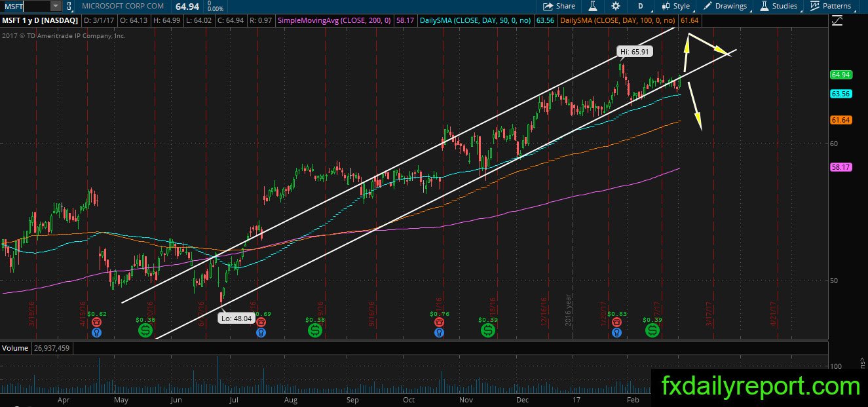This screenshot has height=407, width=868.
Task: Click the Apr label on the time axis
Action: pos(64,399)
